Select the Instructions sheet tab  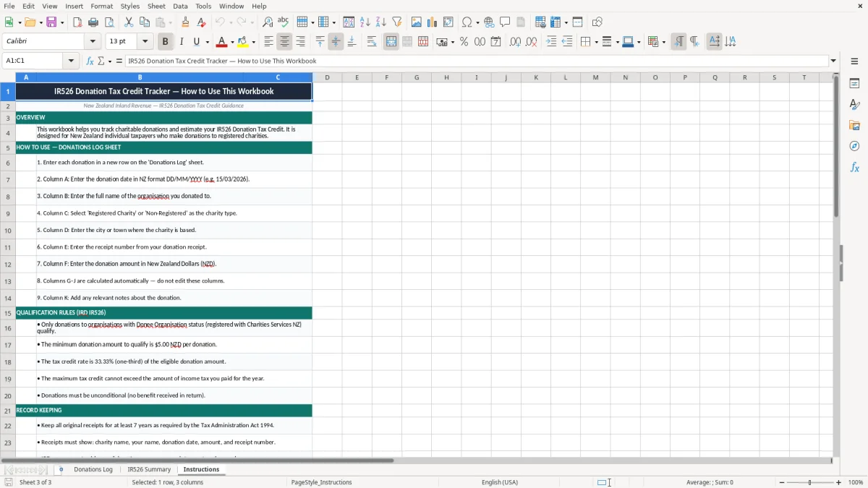pos(201,469)
